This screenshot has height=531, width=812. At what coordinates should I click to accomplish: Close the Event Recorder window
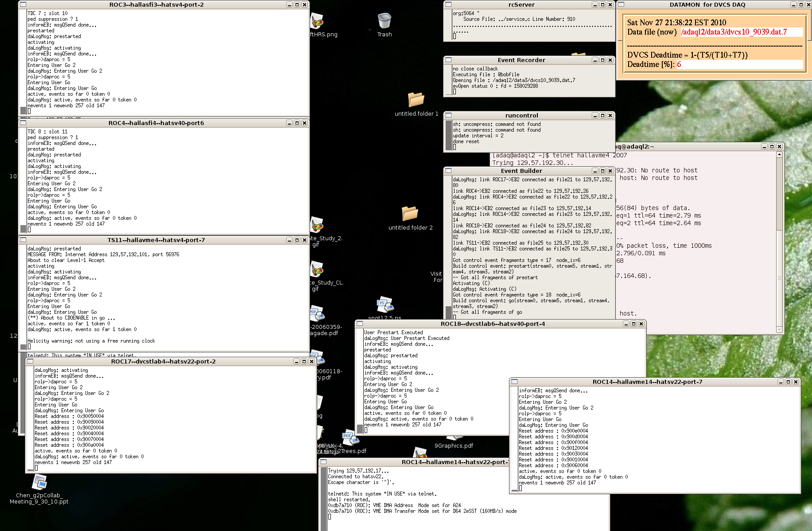click(610, 60)
